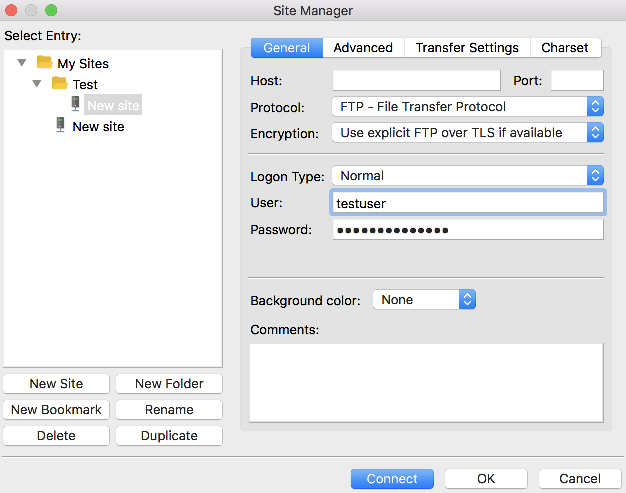Select the Charset tab
The image size is (626, 493).
click(x=565, y=48)
